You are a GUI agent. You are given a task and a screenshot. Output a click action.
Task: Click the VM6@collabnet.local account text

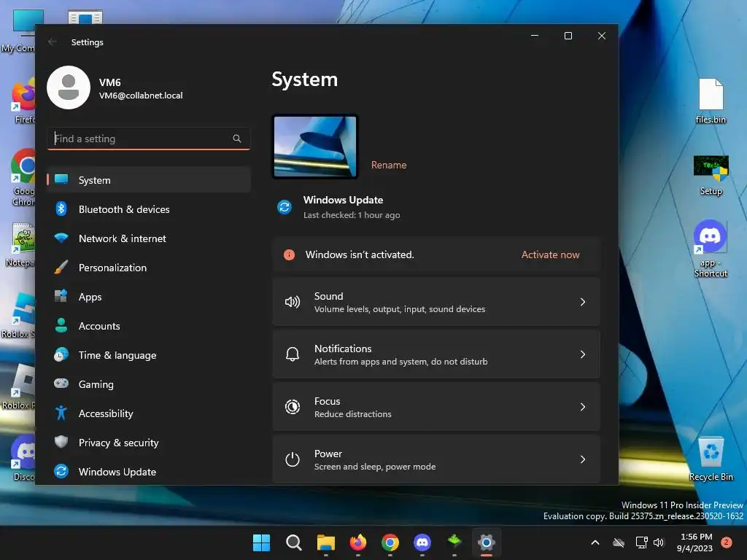(x=141, y=96)
